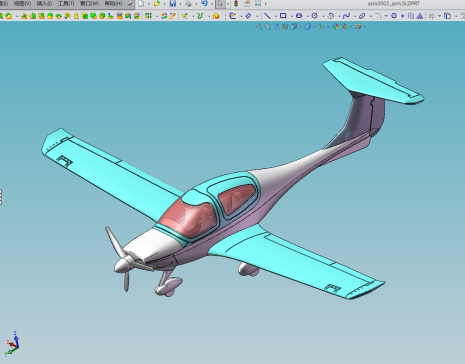
Task: Click the Zoom to Area icon
Action: coord(268,26)
